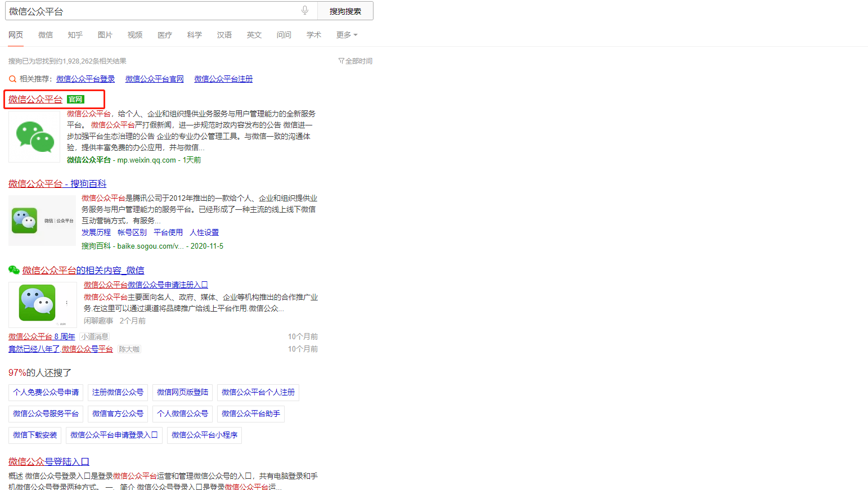Click the WeChat icon beside 相关内容 result
This screenshot has width=868, height=490.
[14, 270]
